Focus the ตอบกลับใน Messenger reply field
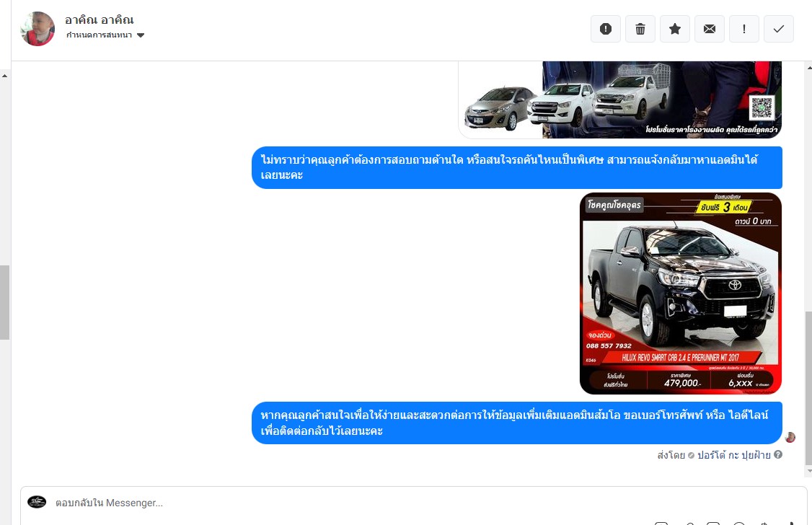Viewport: 812px width, 525px height. tap(413, 503)
